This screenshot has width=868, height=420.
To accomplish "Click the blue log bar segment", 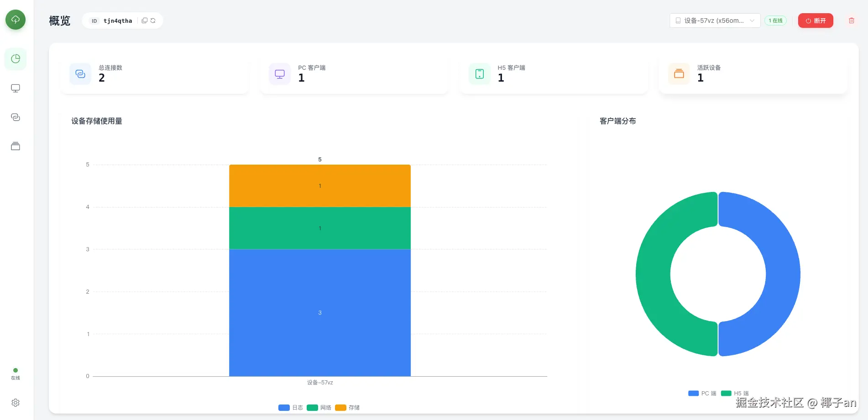I will tap(320, 313).
